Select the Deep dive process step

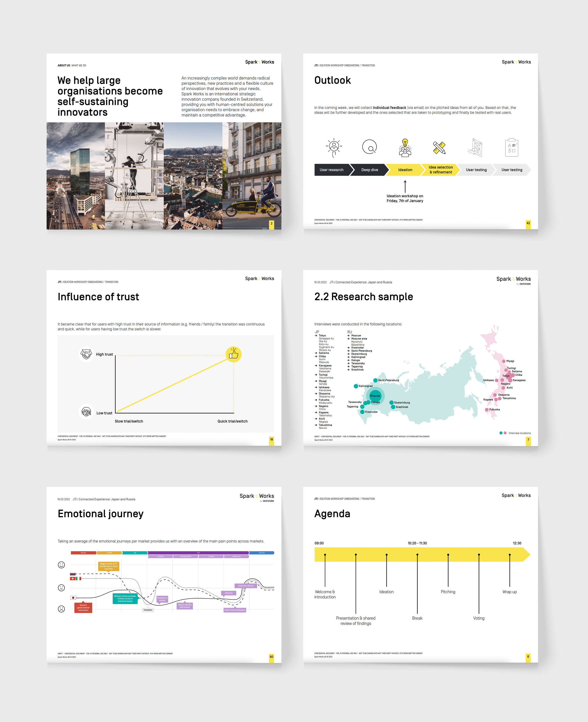pyautogui.click(x=369, y=170)
